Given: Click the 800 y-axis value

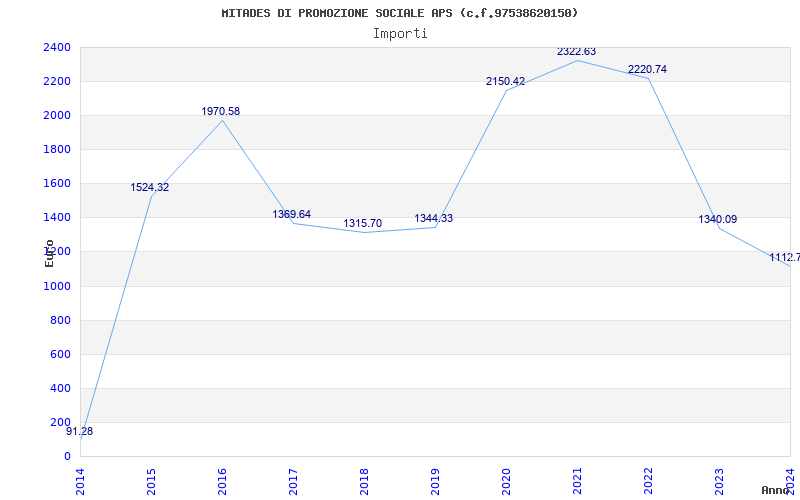Looking at the screenshot, I should click(60, 320).
